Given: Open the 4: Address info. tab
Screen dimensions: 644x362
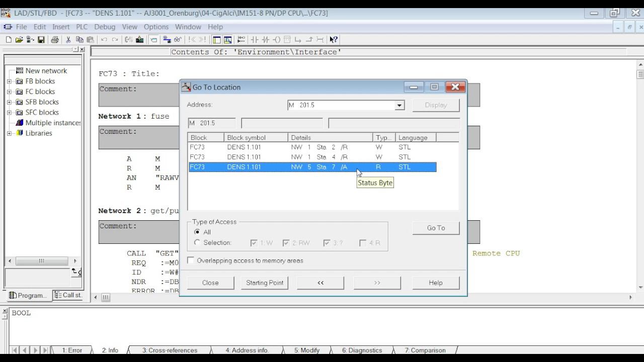Looking at the screenshot, I should [247, 350].
